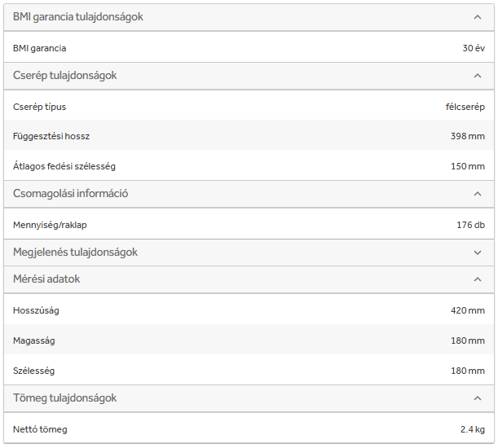
Task: Select the Függesztési hossz row
Action: tap(249, 136)
